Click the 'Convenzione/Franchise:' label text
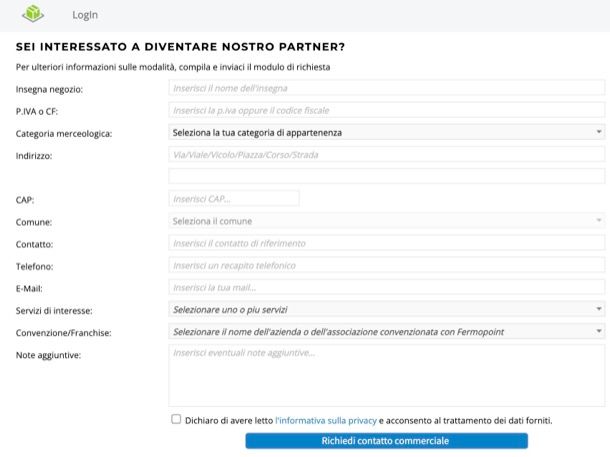The height and width of the screenshot is (457, 610). (63, 333)
